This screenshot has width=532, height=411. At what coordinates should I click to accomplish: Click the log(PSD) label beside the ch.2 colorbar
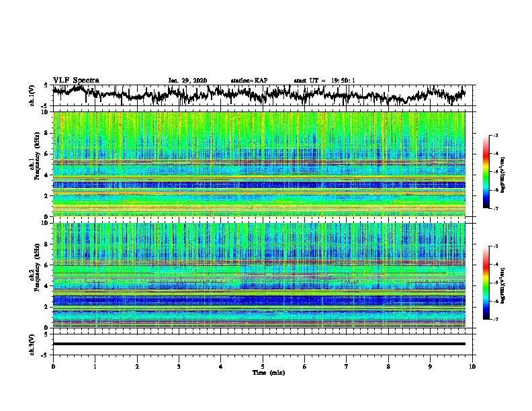tap(502, 285)
